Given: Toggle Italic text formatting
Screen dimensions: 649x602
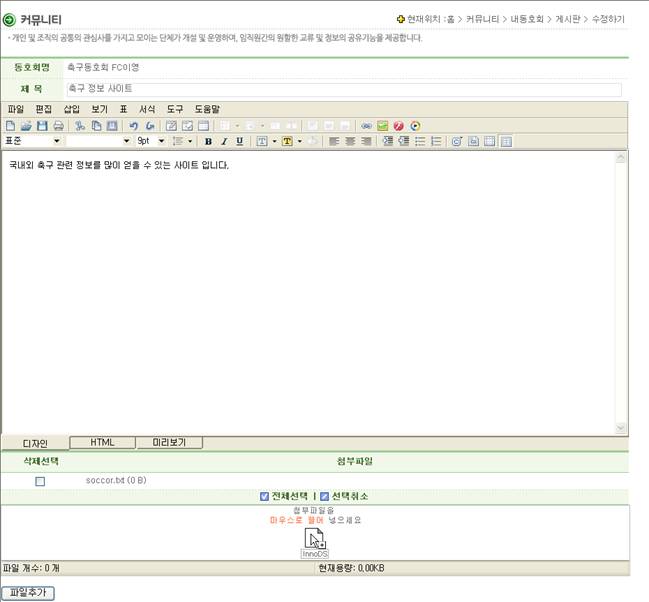Looking at the screenshot, I should [x=224, y=142].
